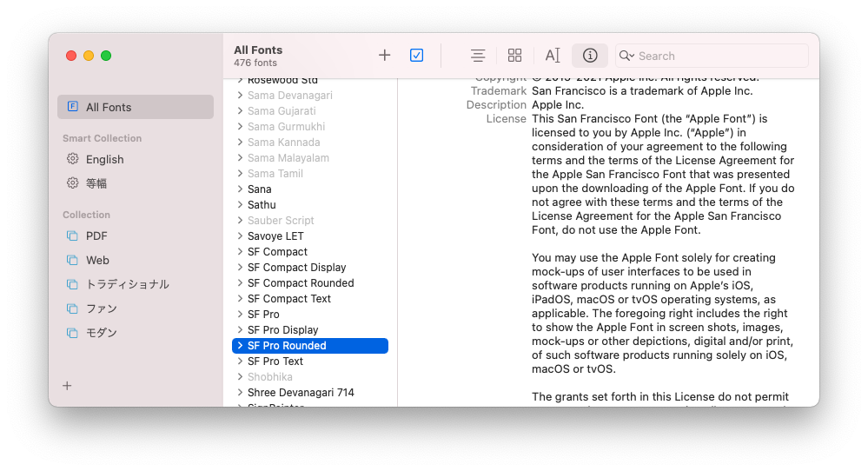Click gear icon beside English collection
Screen dimensions: 868x471
(72, 159)
